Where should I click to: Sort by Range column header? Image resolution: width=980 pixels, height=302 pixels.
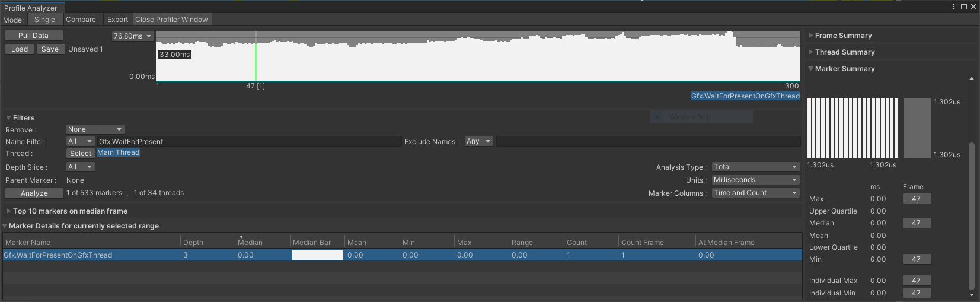coord(537,242)
